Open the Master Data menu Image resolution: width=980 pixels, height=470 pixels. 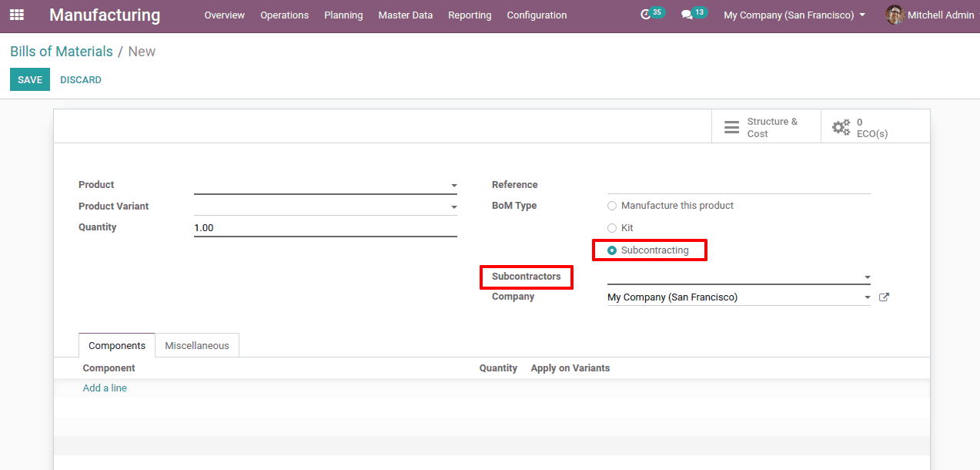click(406, 15)
